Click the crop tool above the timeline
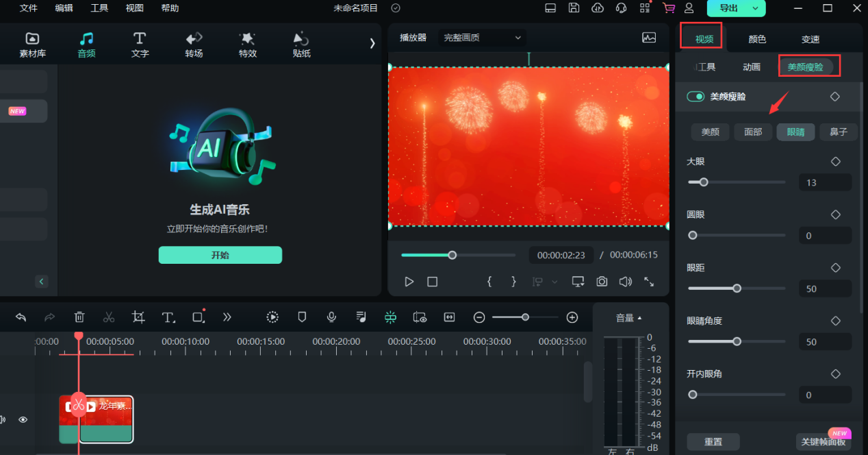 click(x=138, y=317)
